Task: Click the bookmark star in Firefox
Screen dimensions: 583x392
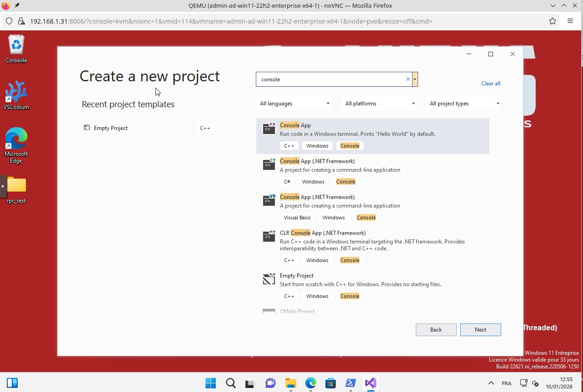Action: 552,21
